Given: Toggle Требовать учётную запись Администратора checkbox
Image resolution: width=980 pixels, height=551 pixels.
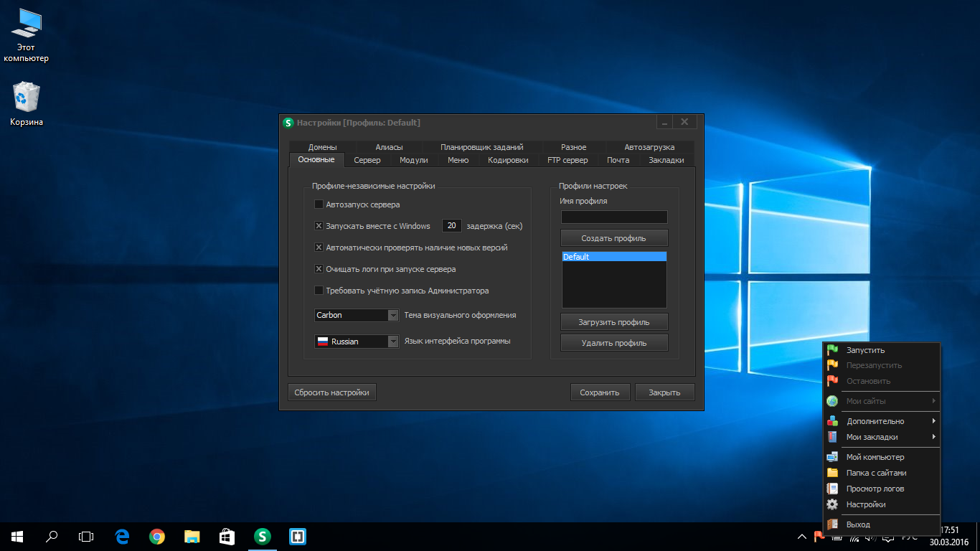Looking at the screenshot, I should [x=319, y=291].
